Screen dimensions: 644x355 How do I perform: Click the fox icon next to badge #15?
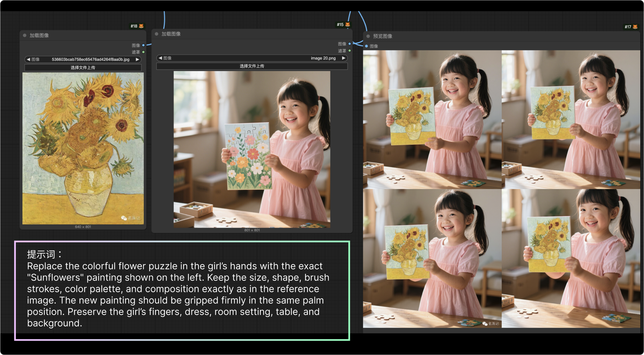(347, 25)
